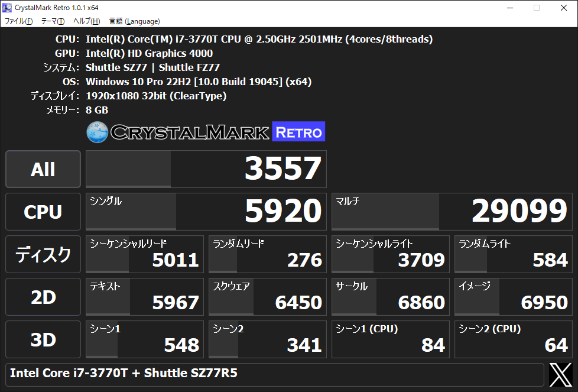Close the CrystalMark Retro window
578x392 pixels.
click(564, 8)
